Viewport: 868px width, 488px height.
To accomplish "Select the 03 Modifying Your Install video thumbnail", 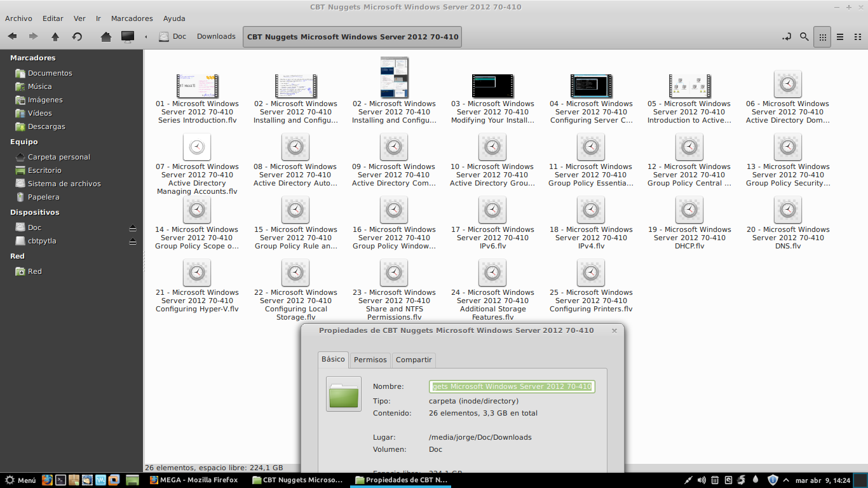I will coord(492,86).
